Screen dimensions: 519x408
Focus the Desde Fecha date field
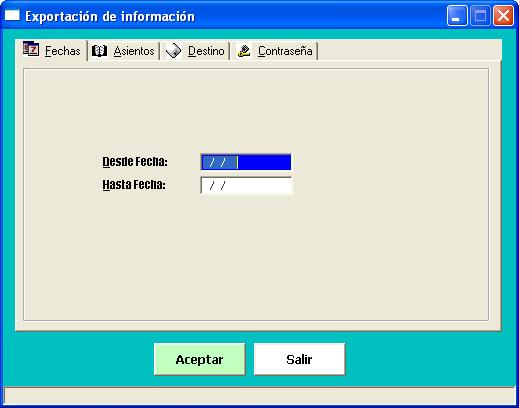click(x=246, y=162)
